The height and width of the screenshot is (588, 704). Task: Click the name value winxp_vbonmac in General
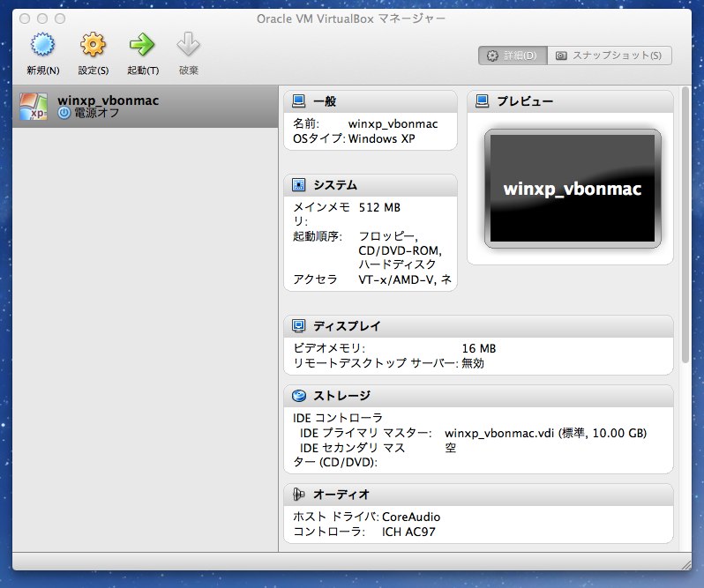[393, 123]
